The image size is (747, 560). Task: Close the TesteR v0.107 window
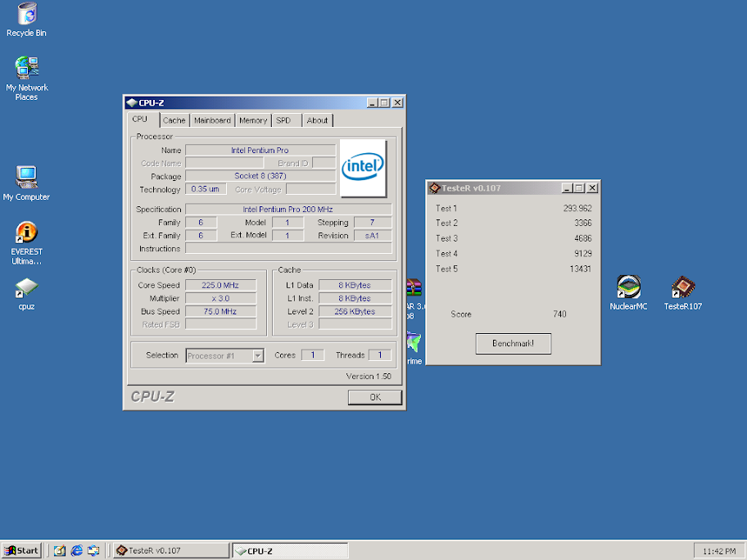tap(592, 188)
